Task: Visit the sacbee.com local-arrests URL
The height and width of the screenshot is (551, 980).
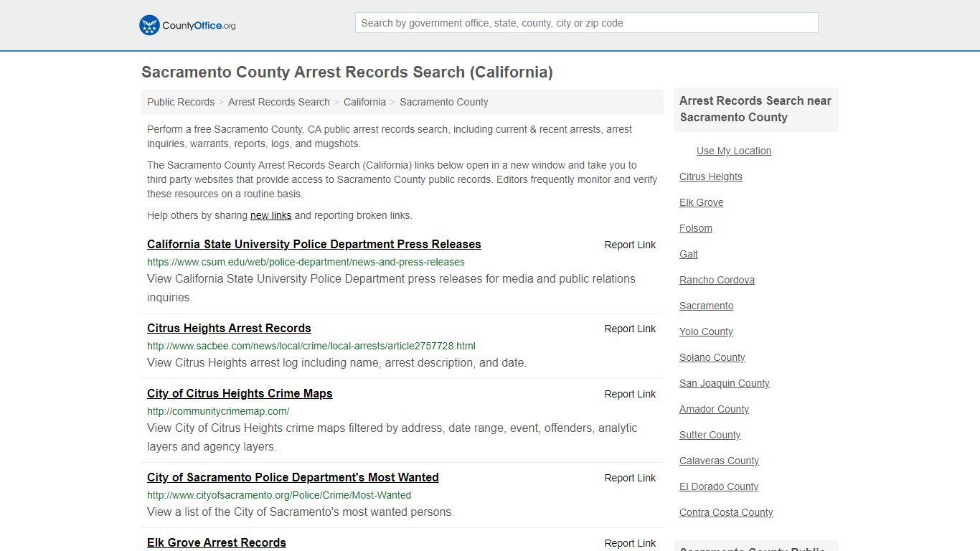Action: [311, 346]
